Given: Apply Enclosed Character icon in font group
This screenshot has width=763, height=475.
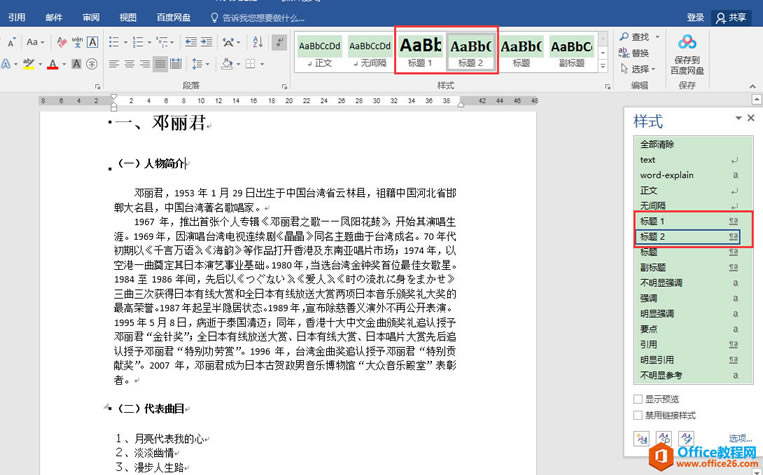Looking at the screenshot, I should pos(92,64).
